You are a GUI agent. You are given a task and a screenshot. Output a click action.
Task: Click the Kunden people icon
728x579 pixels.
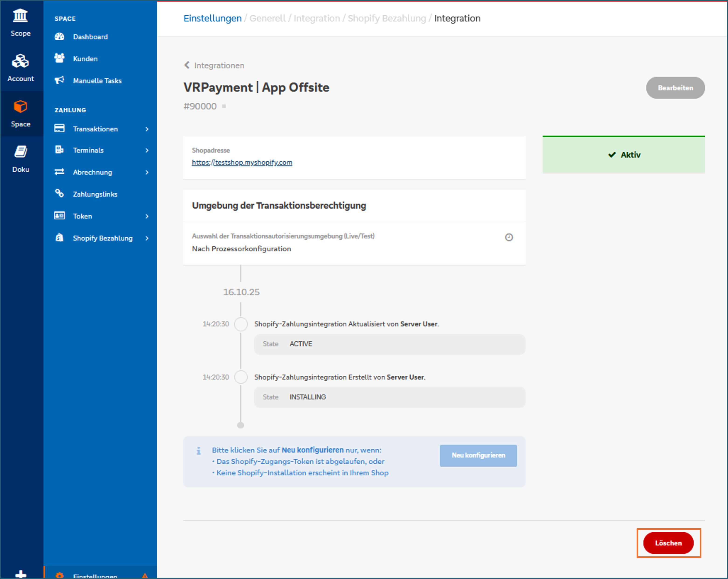pos(59,58)
